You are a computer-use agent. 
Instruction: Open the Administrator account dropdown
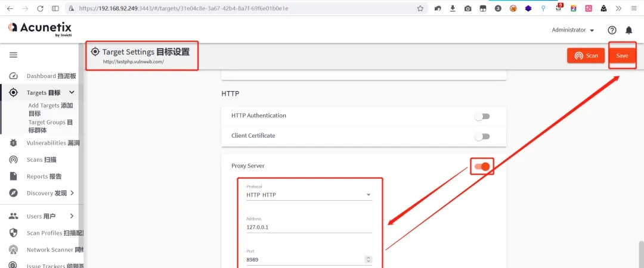coord(573,30)
